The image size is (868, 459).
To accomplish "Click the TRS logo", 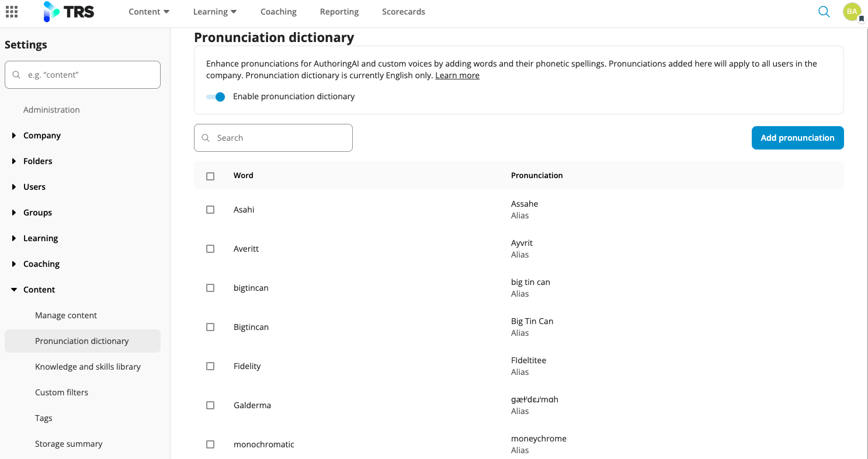I will click(x=69, y=12).
